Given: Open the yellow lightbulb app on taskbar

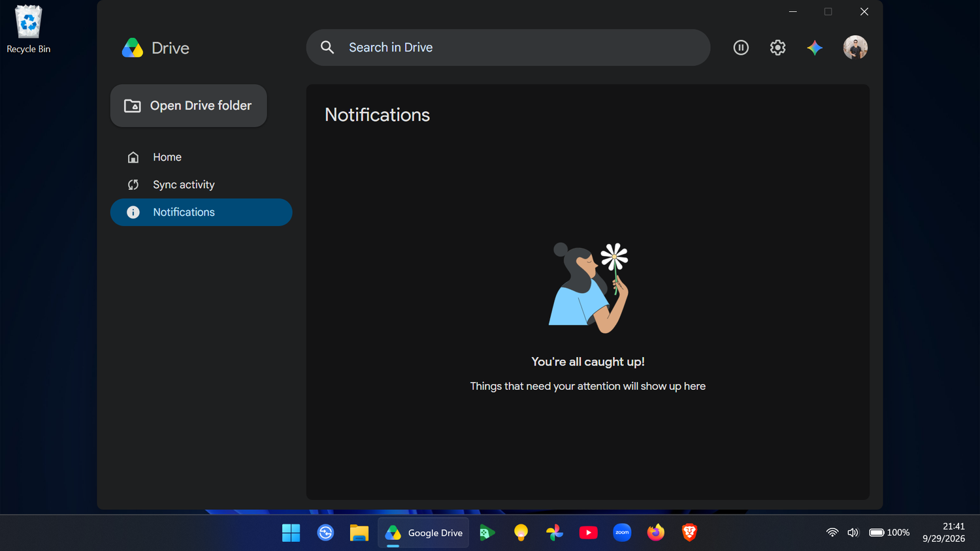Looking at the screenshot, I should [521, 533].
